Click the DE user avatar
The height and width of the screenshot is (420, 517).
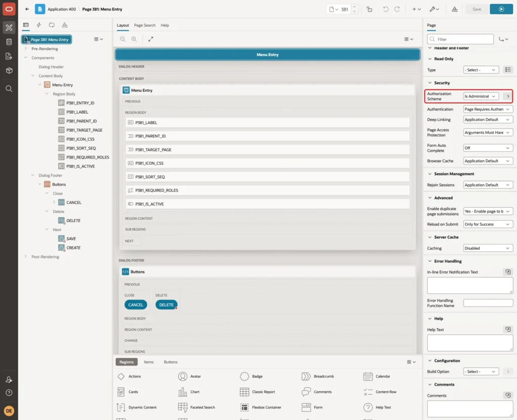9,411
